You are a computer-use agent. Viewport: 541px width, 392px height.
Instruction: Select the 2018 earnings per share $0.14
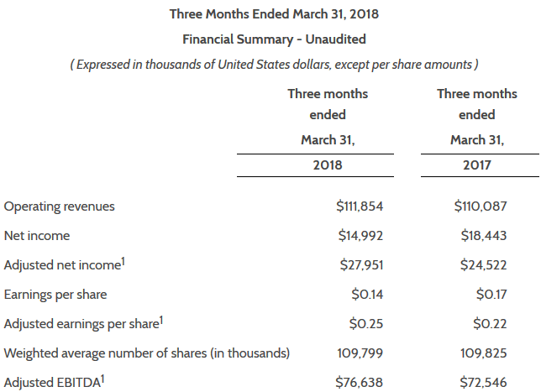coord(365,295)
